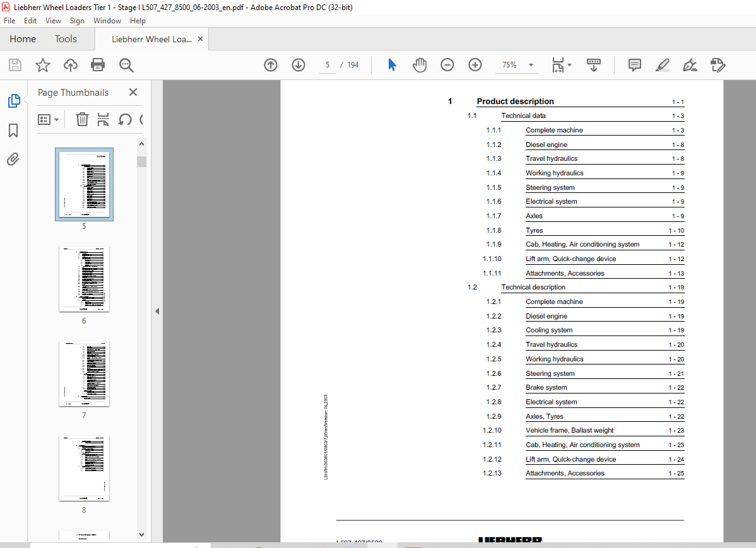
Task: Select the Highlight text pen tool
Action: (x=663, y=65)
